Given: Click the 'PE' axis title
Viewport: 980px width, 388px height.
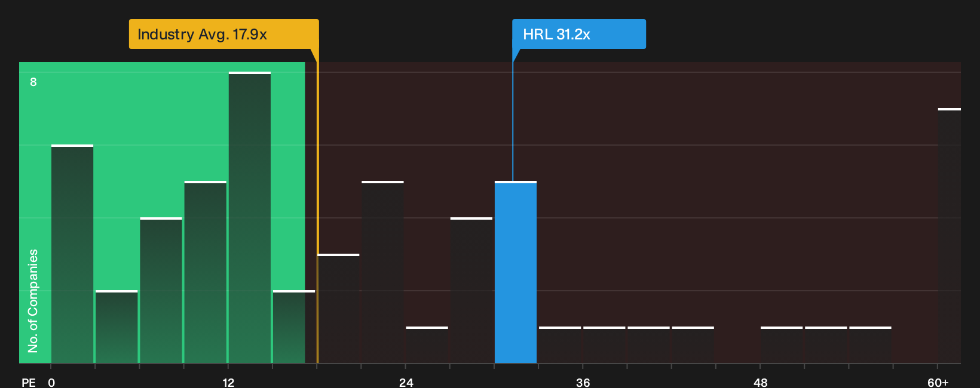Looking at the screenshot, I should [x=28, y=382].
